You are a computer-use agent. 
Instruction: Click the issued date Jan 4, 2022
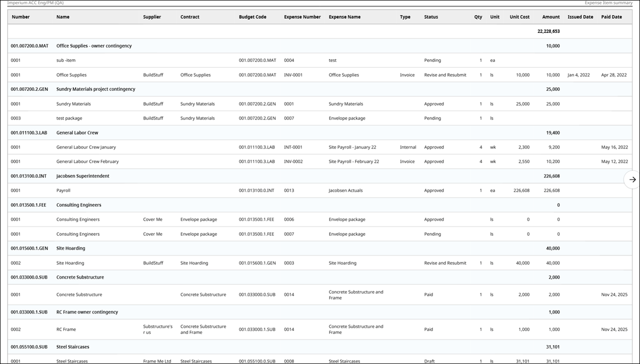coord(579,75)
